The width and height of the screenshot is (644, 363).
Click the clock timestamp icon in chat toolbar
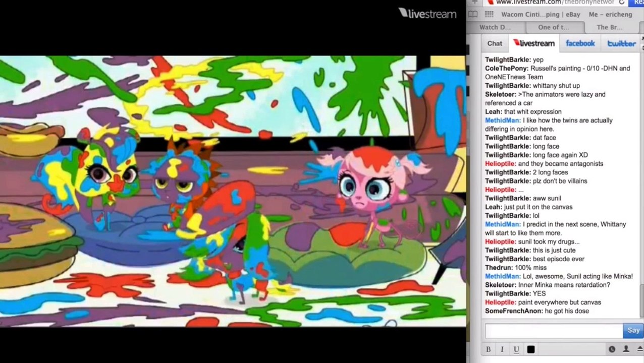(612, 349)
